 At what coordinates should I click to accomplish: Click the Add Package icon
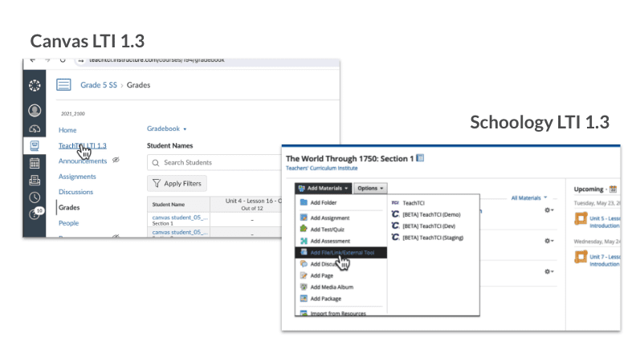pyautogui.click(x=304, y=298)
